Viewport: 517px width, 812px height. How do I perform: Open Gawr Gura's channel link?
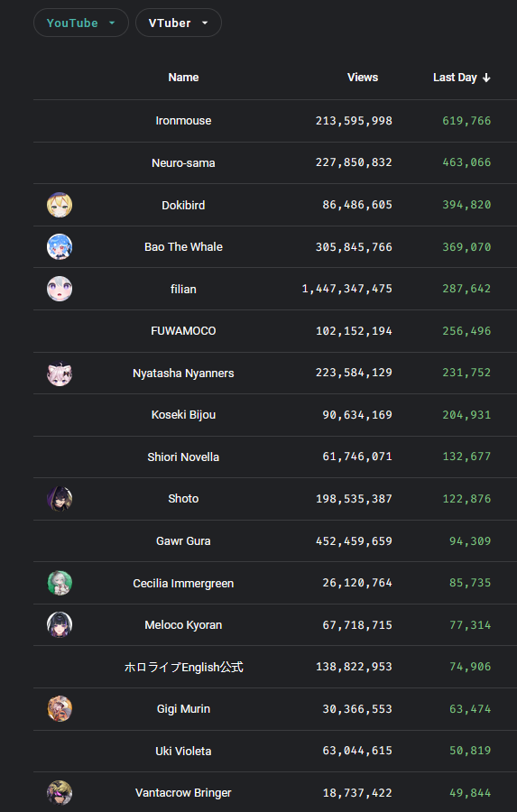[x=183, y=541]
